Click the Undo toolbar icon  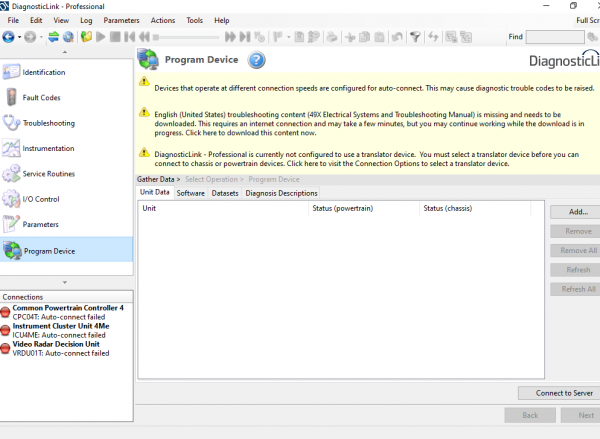[x=397, y=37]
